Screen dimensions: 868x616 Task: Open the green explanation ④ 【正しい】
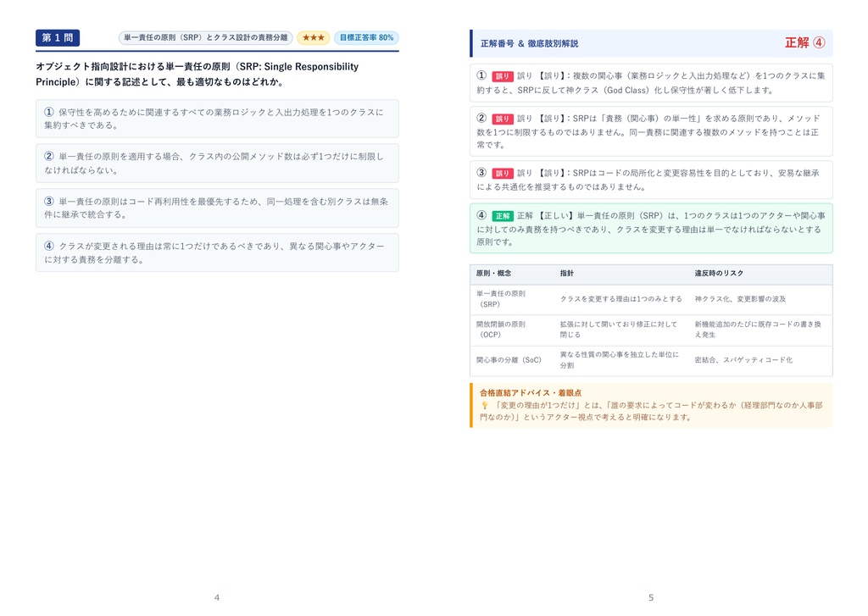coord(651,229)
